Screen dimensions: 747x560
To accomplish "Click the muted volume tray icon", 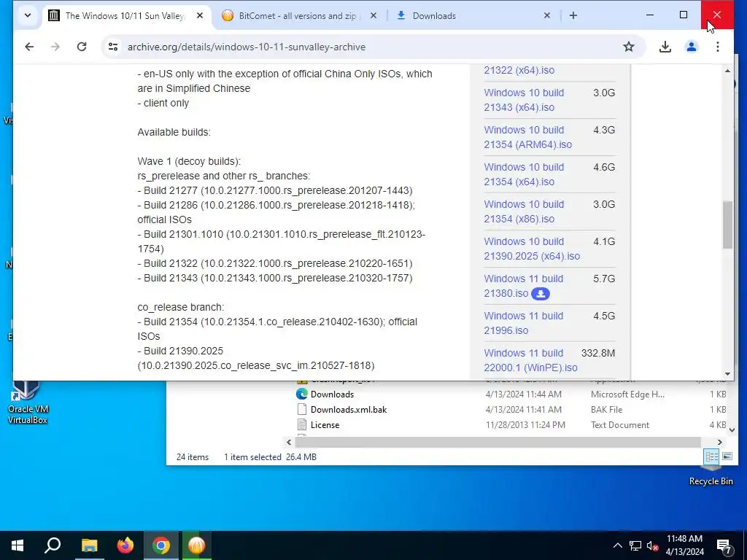I will click(x=652, y=545).
